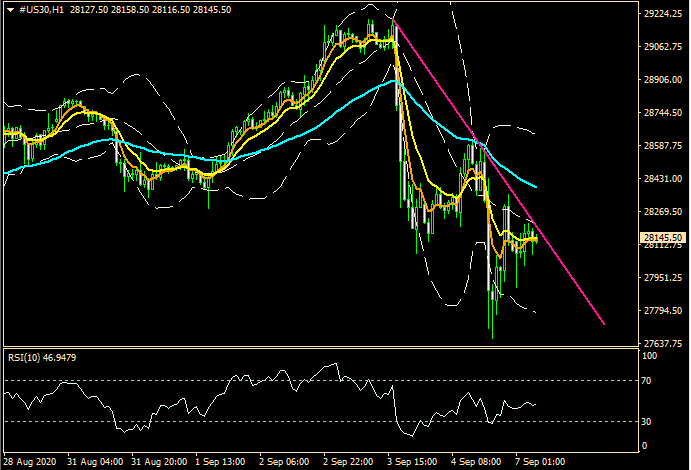The image size is (691, 470).
Task: Click the 27637.75 price scale label
Action: click(x=660, y=343)
